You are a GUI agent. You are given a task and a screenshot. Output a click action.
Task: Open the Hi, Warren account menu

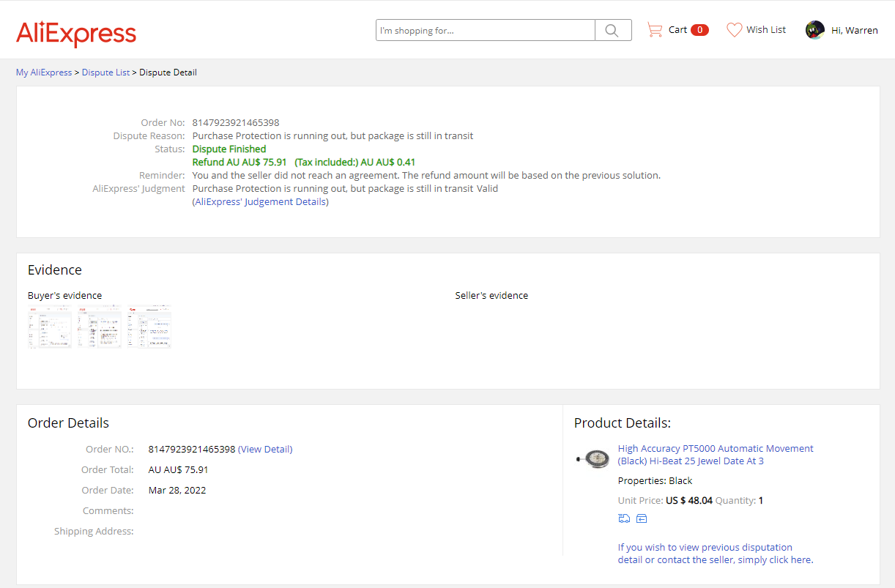pos(854,30)
